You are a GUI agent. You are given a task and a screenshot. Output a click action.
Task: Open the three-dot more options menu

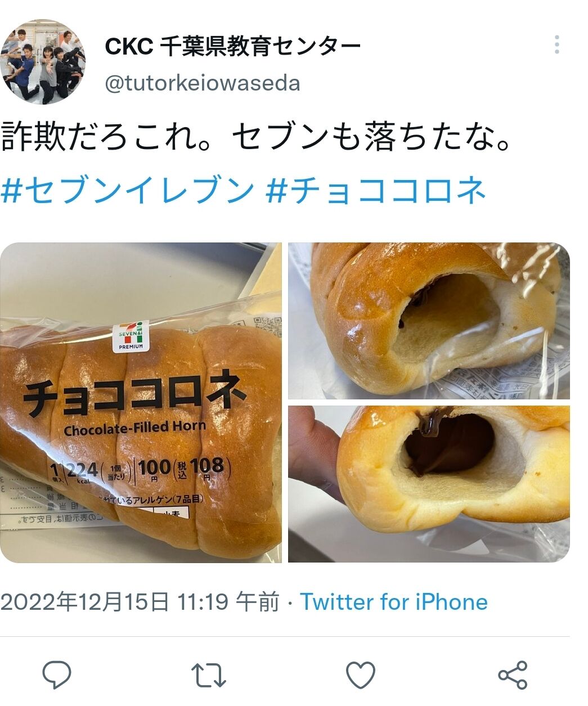[x=556, y=44]
